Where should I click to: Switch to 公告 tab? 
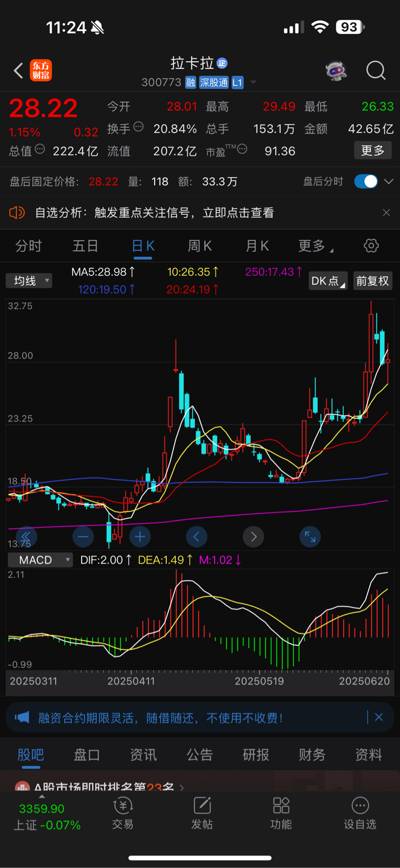[x=199, y=755]
